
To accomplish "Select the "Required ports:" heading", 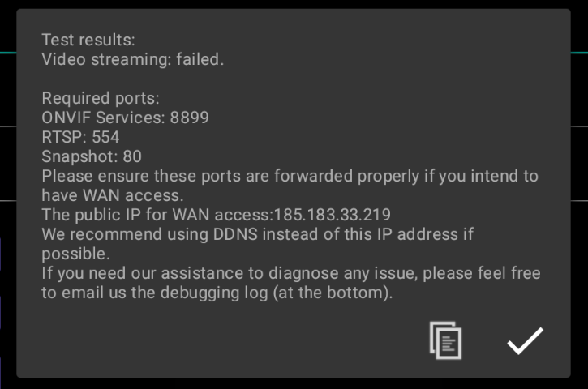I will [101, 98].
